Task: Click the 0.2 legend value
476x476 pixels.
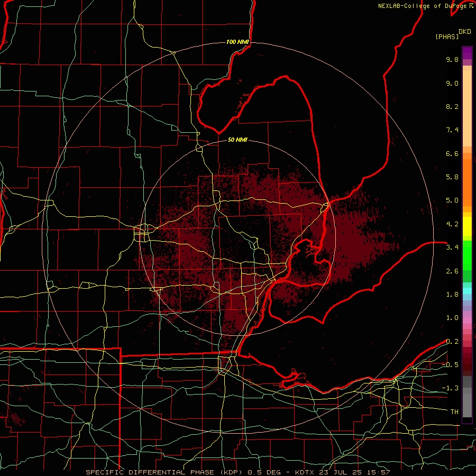Action: [x=452, y=342]
